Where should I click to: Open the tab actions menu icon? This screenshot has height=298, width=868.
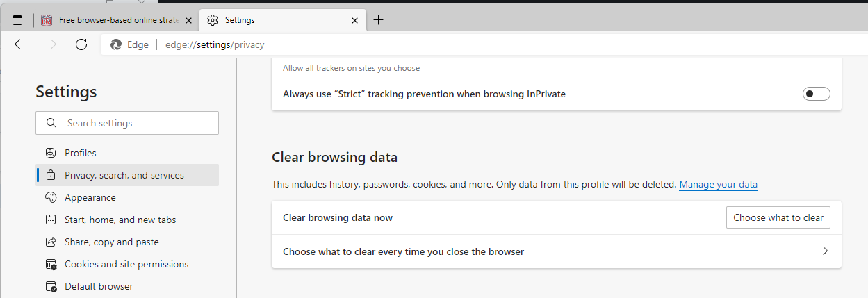(x=17, y=20)
